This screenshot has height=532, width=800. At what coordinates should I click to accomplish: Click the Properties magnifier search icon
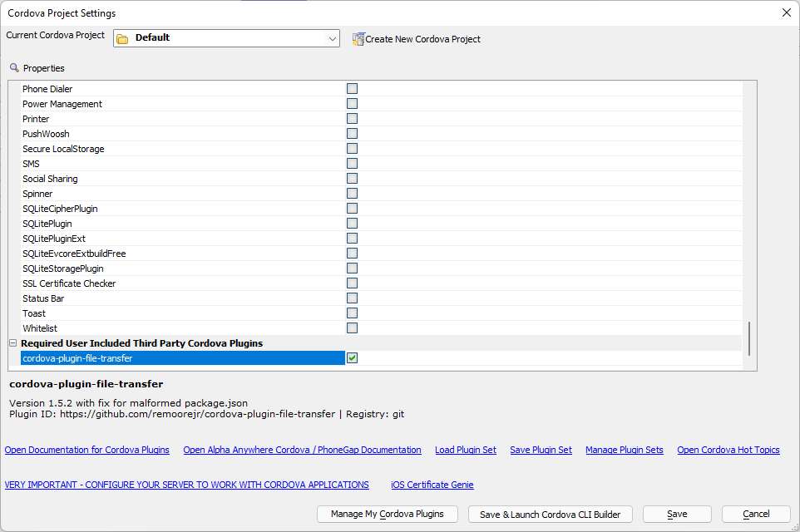[14, 68]
